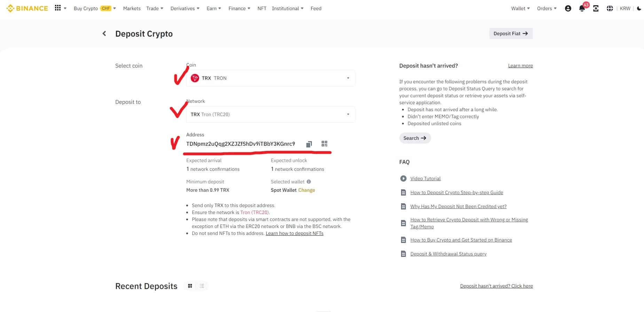
Task: Click the Search deposit status button
Action: pyautogui.click(x=415, y=138)
